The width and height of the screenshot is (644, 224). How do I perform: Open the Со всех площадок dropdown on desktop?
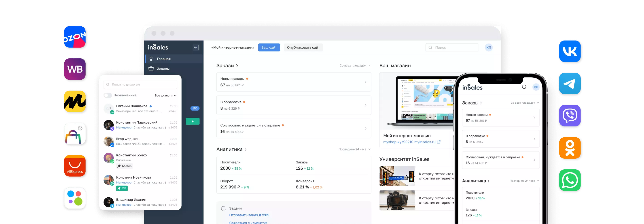355,66
